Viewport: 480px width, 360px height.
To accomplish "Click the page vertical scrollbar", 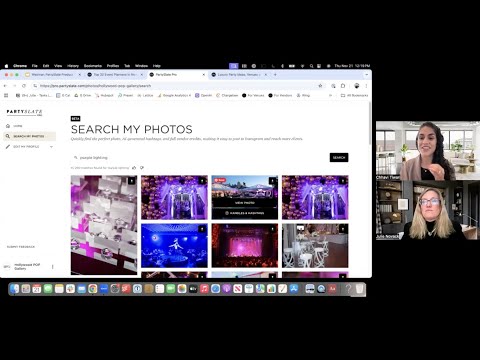I will (370, 123).
